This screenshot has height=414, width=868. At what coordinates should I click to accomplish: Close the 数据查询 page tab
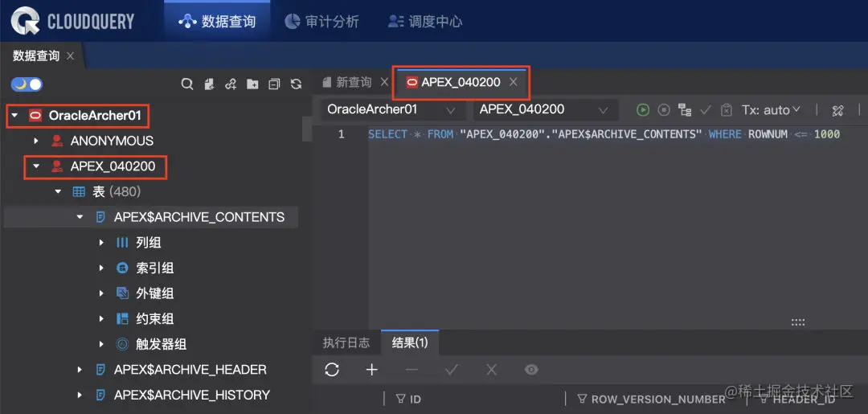click(70, 56)
